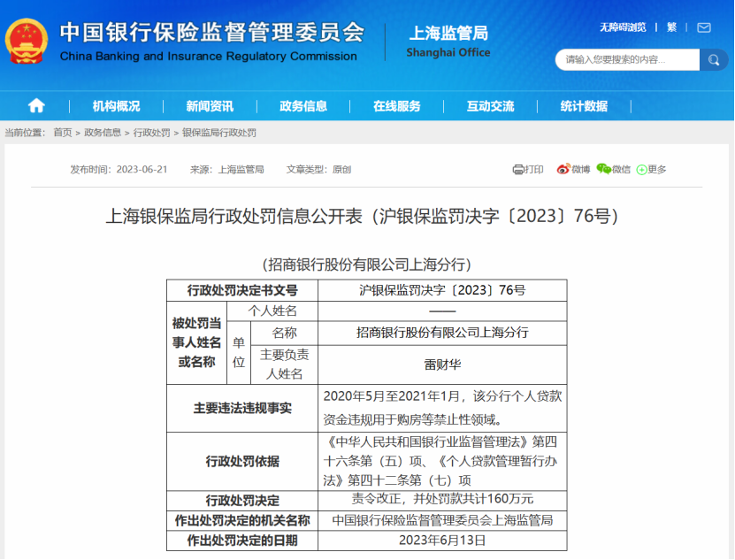735x560 pixels.
Task: Click the English title China Banking and Insurance Regulatory Commission
Action: (x=209, y=57)
